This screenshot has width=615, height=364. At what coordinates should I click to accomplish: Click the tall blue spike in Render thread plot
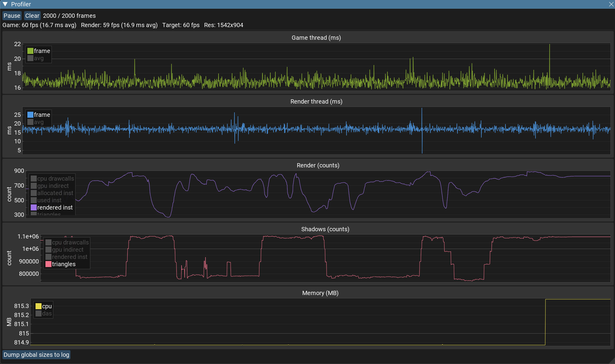[422, 130]
